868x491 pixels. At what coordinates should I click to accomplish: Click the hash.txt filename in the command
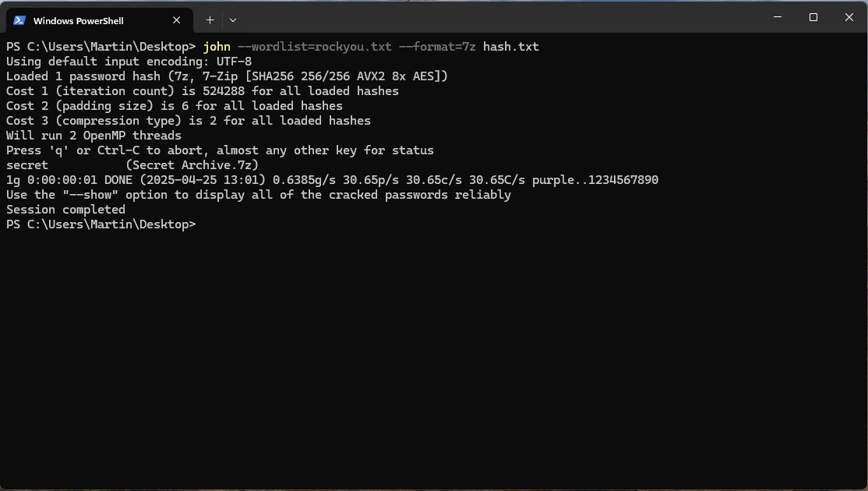(x=511, y=47)
